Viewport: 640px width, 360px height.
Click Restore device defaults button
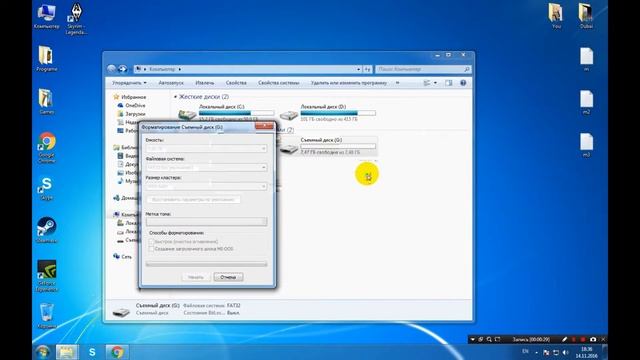(x=193, y=200)
